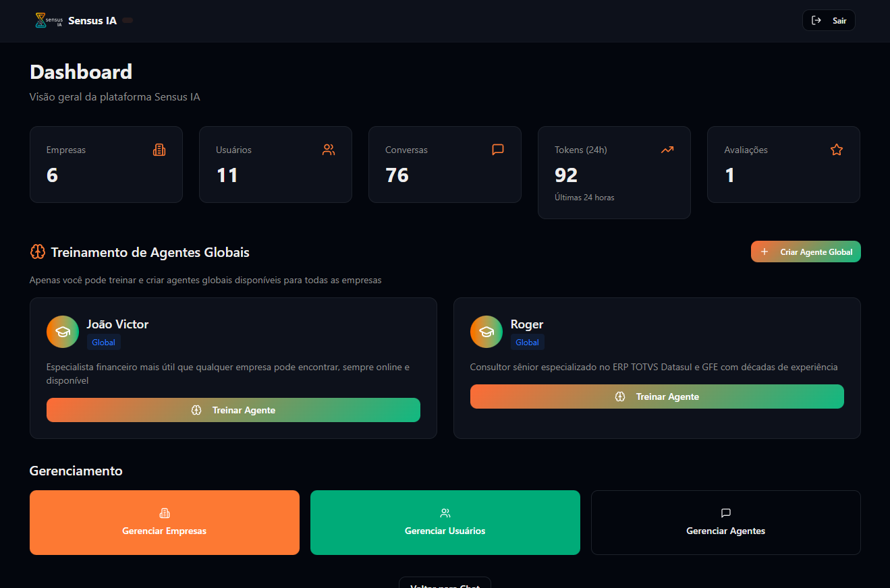Click the building icon on the Empresas card
The height and width of the screenshot is (588, 890).
[159, 150]
